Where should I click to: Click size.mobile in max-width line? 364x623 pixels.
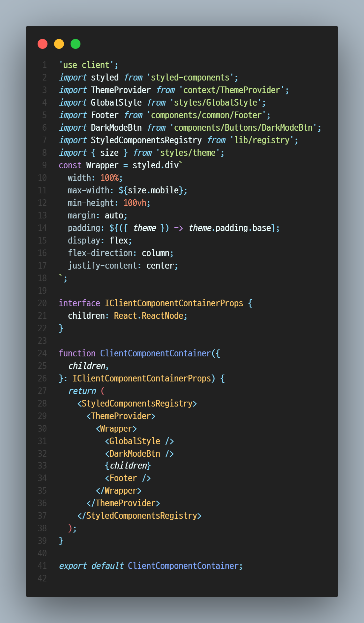153,190
